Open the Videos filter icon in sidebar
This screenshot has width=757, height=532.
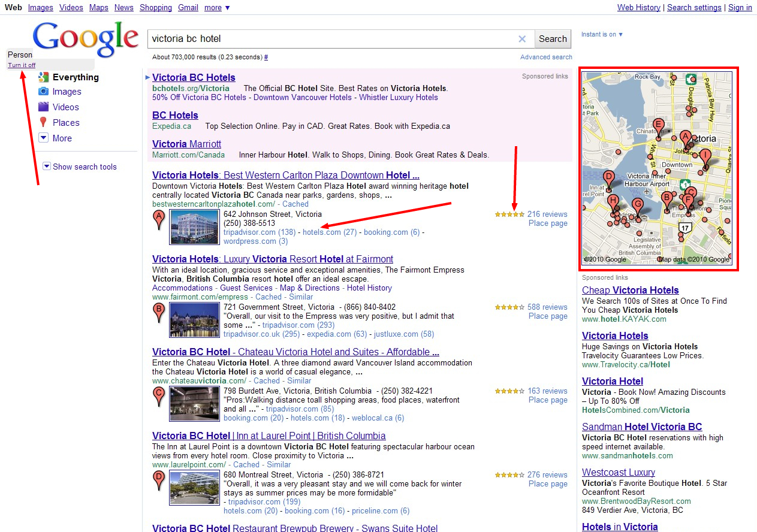[x=43, y=107]
